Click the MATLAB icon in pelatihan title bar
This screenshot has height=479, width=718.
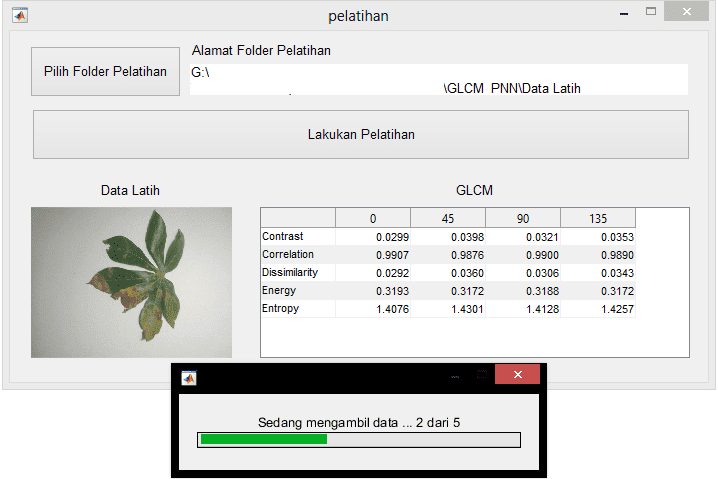point(19,15)
